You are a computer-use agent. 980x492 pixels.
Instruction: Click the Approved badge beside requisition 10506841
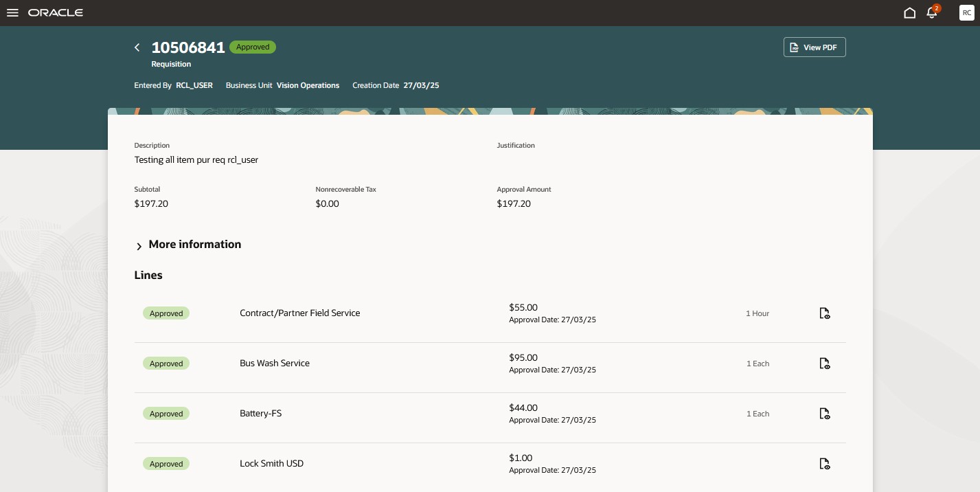253,47
